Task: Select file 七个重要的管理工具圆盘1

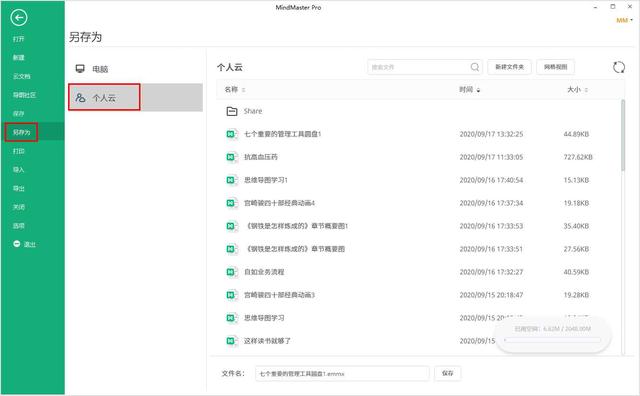Action: pos(282,134)
